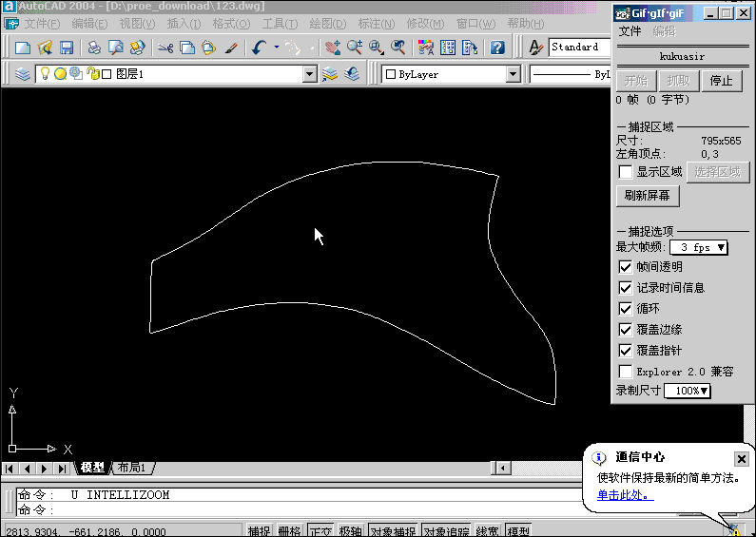Open the 视图(V) menu
The height and width of the screenshot is (537, 756).
click(137, 24)
